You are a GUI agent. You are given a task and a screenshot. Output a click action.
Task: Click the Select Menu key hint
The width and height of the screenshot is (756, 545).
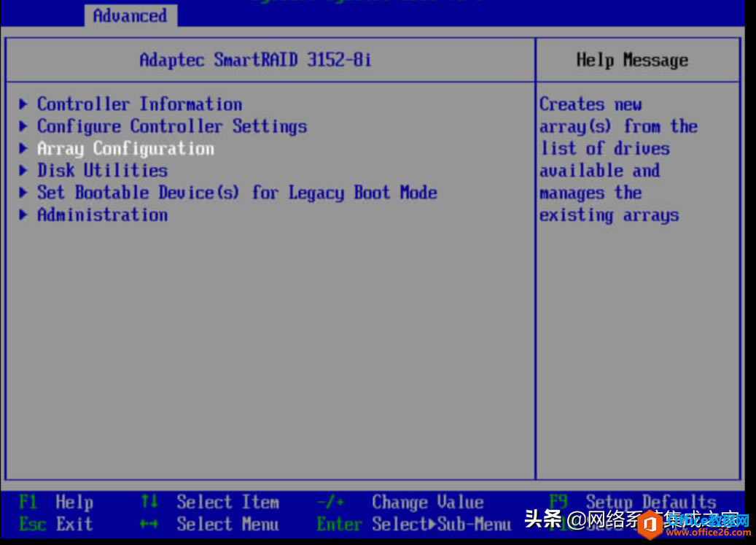point(210,524)
